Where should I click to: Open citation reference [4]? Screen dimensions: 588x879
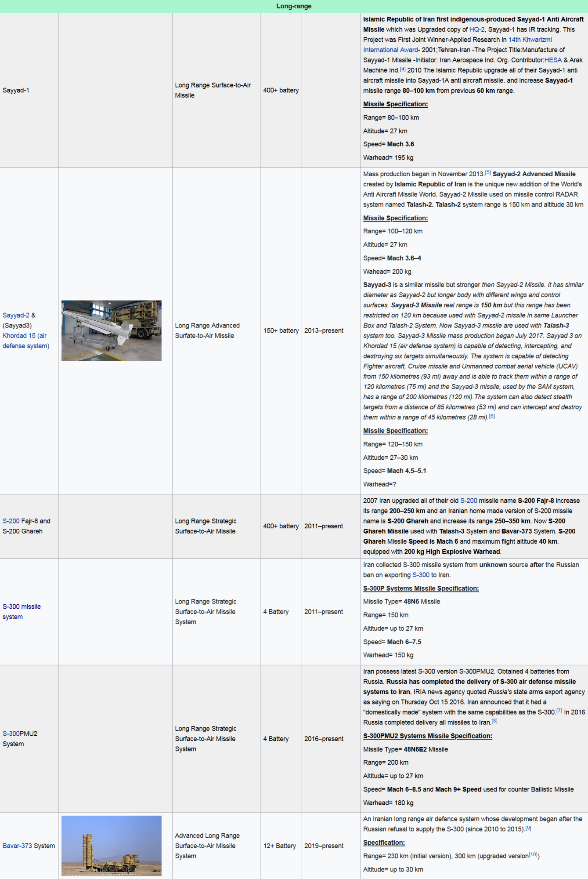[x=403, y=69]
